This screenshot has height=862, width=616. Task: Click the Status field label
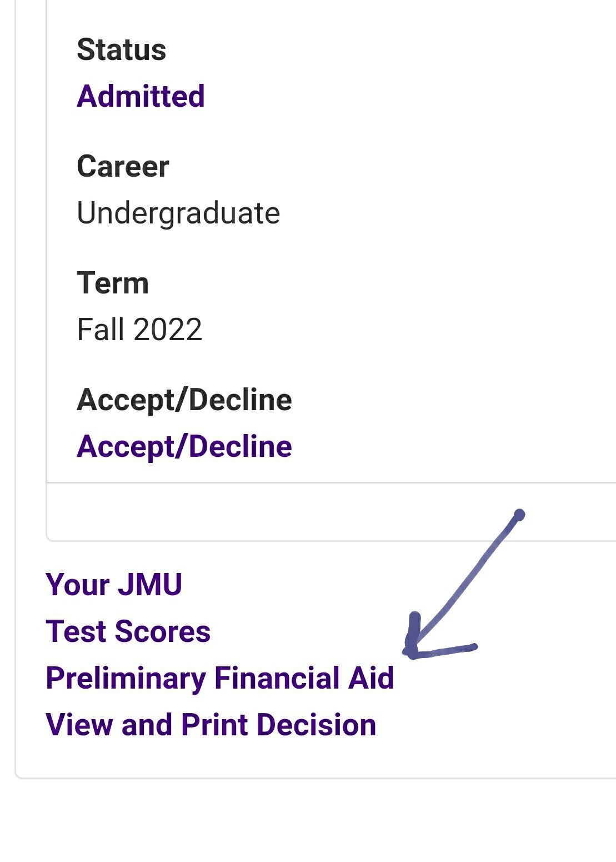(121, 49)
